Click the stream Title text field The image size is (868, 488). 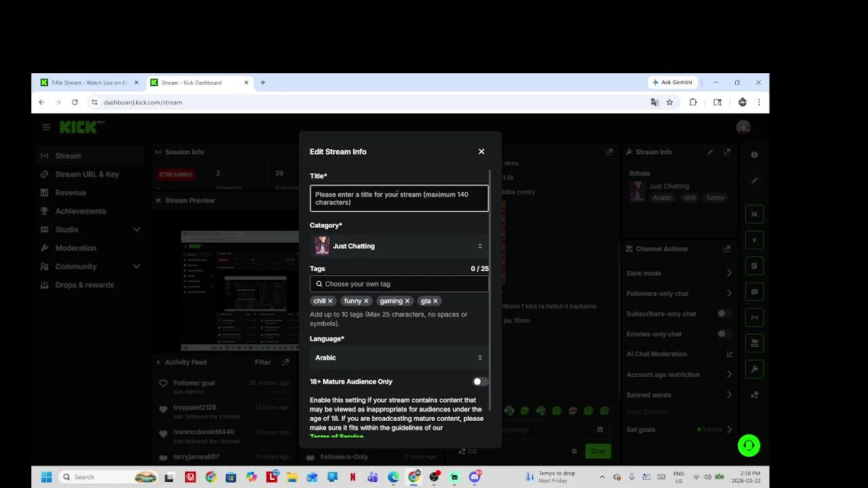399,198
